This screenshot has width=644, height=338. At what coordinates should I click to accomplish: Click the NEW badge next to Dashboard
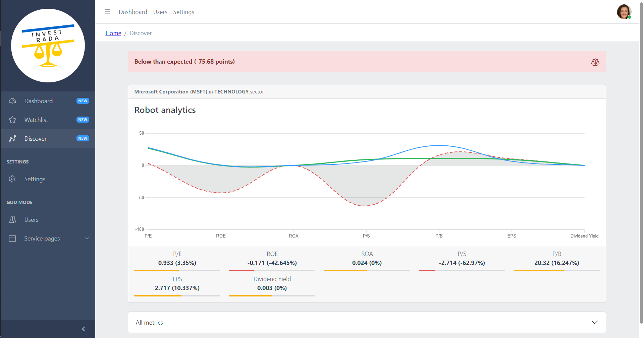click(83, 101)
